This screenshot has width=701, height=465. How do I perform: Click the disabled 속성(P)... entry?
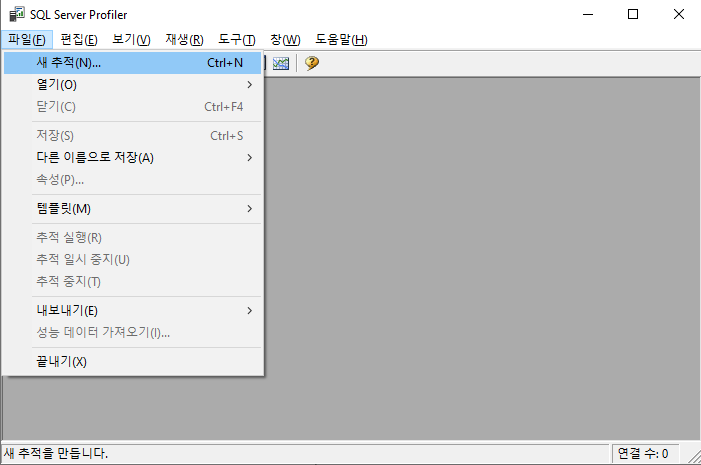click(132, 180)
